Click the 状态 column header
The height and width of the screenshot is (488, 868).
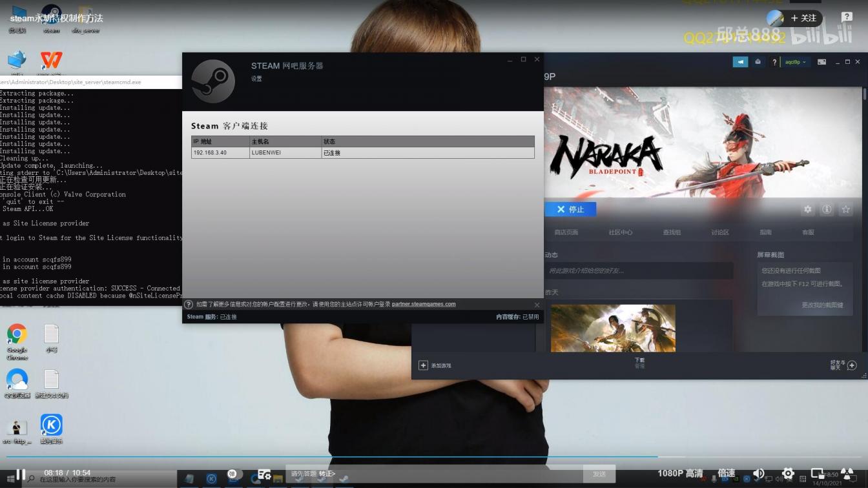pos(428,141)
